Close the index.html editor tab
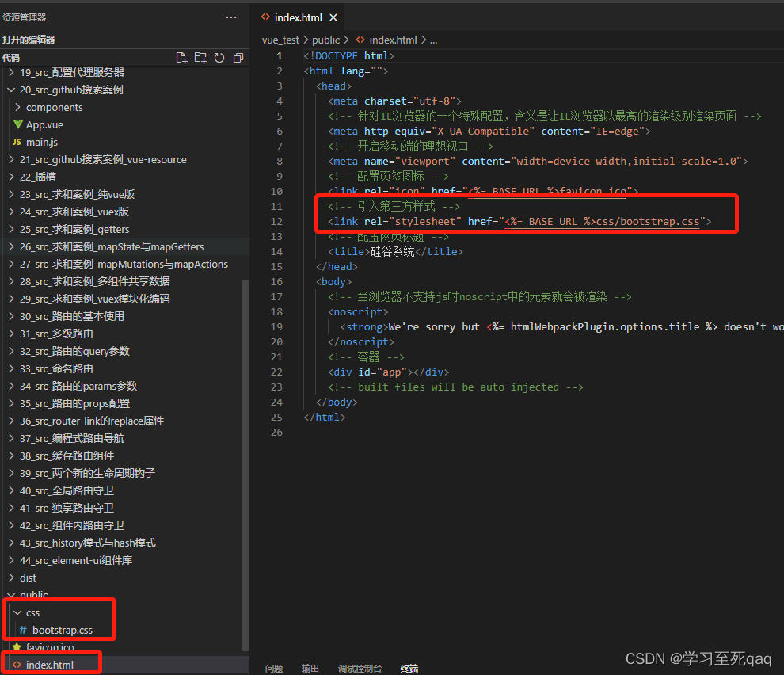The width and height of the screenshot is (784, 675). 333,18
